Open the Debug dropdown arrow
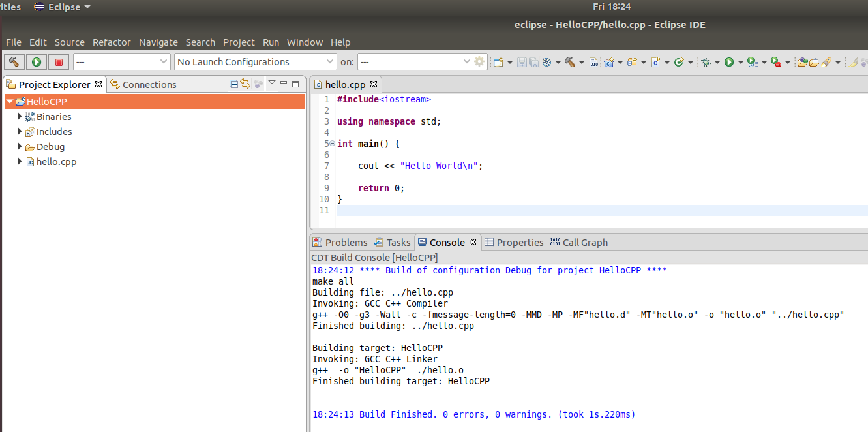This screenshot has width=868, height=432. (717, 62)
